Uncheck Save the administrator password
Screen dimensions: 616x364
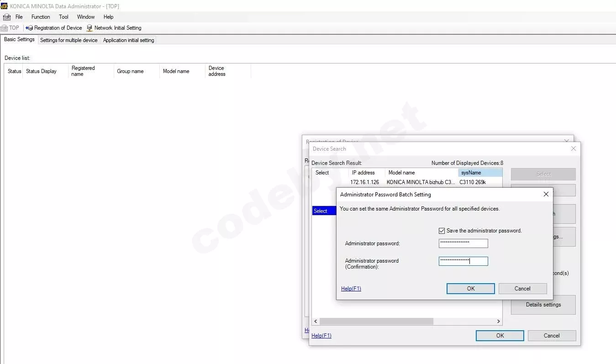click(x=442, y=231)
